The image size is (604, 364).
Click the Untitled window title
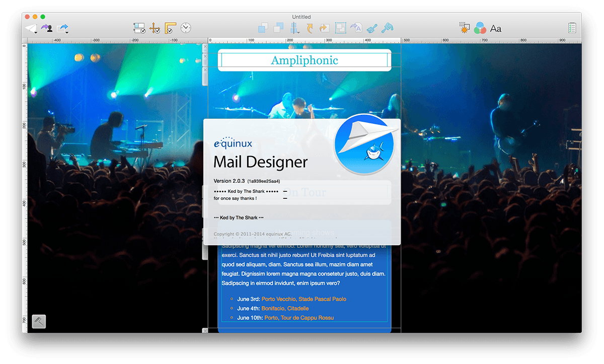(x=301, y=17)
